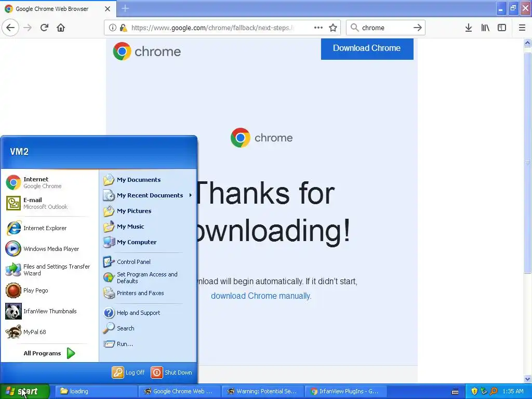Launch Play Pego game
The width and height of the screenshot is (532, 399).
tap(49, 290)
